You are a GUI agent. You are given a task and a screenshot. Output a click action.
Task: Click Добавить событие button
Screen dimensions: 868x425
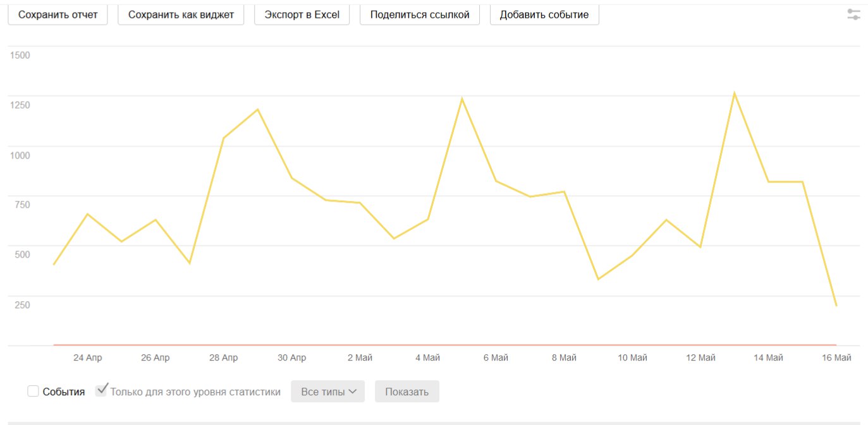544,15
